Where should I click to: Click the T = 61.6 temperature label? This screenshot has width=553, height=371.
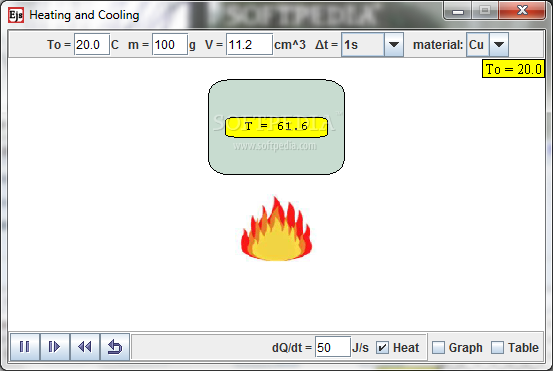click(276, 127)
